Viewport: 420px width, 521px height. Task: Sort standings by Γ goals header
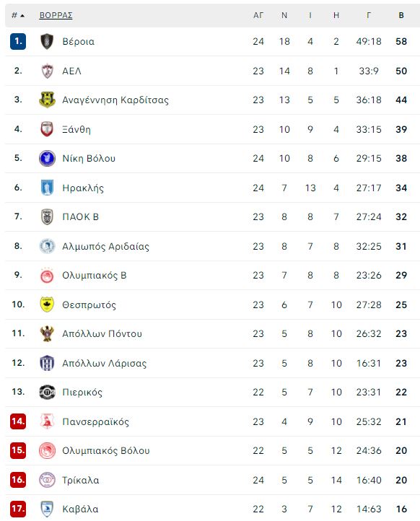point(369,15)
